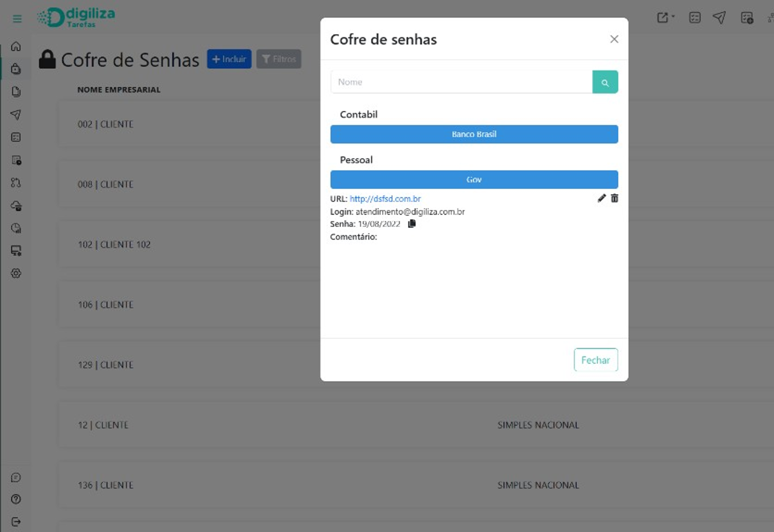
Task: Open the password vault lock sidebar icon
Action: pyautogui.click(x=16, y=69)
